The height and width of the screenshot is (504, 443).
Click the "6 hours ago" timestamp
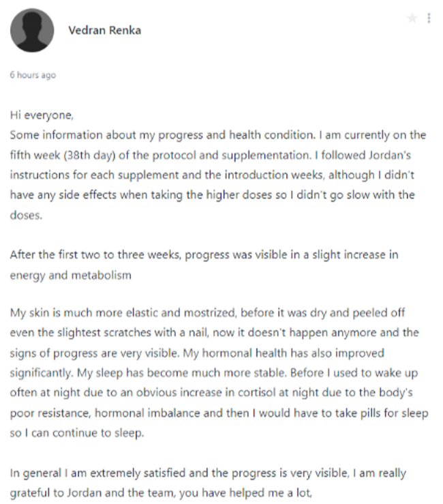(x=33, y=75)
